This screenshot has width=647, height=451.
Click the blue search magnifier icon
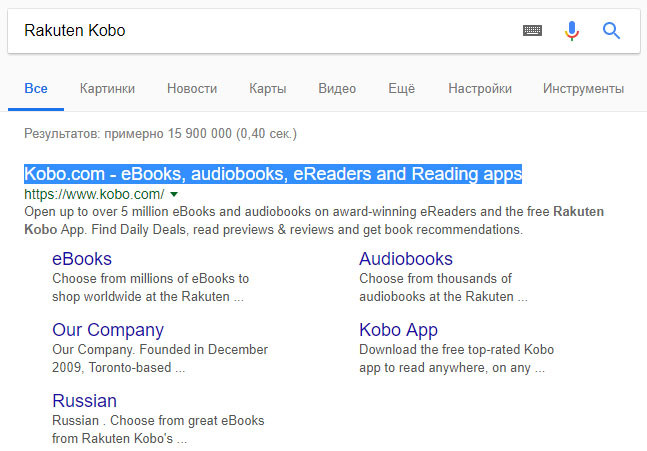pos(612,31)
